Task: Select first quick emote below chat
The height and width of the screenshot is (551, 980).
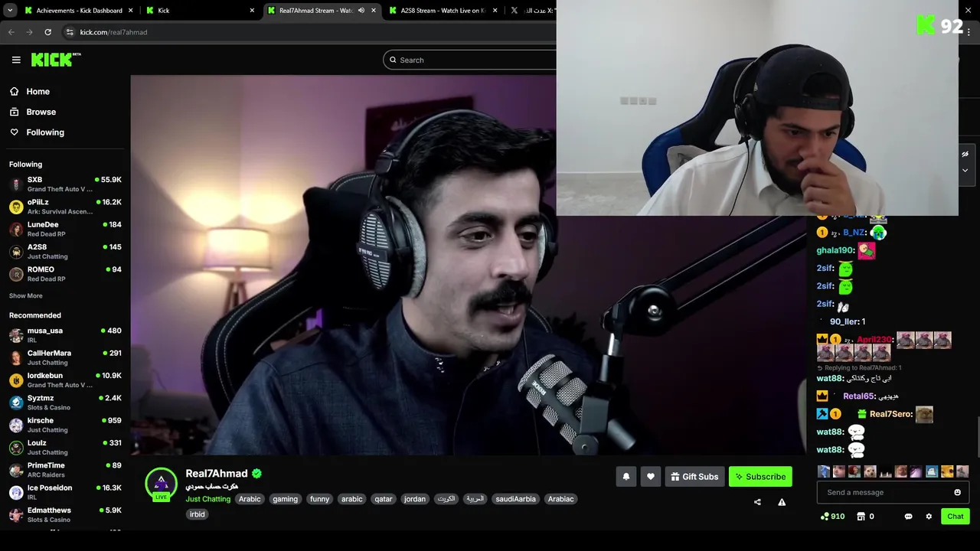Action: (x=824, y=471)
